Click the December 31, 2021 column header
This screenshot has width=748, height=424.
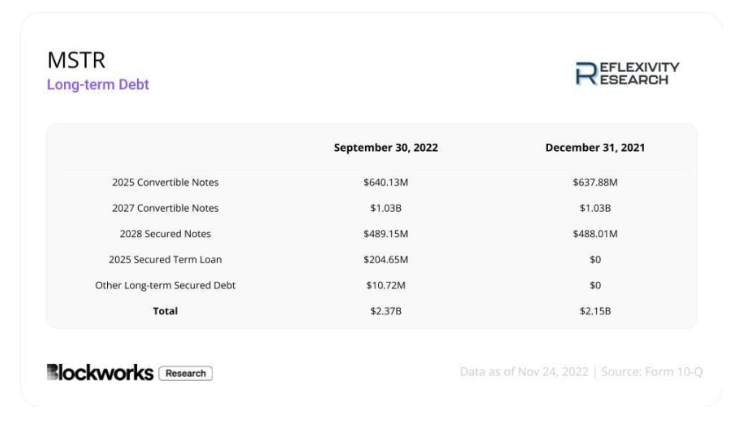[x=595, y=148]
